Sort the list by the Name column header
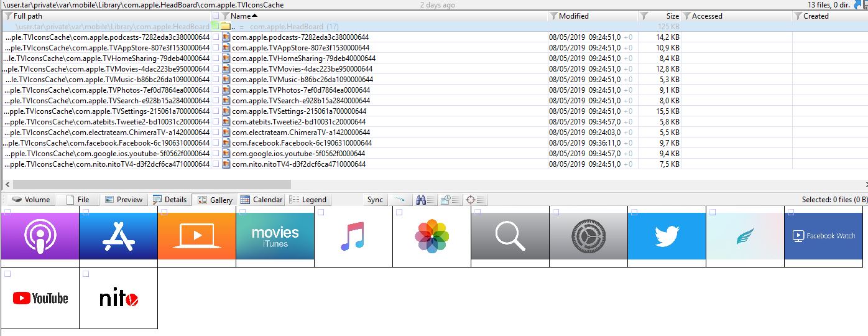868x336 pixels. [241, 16]
